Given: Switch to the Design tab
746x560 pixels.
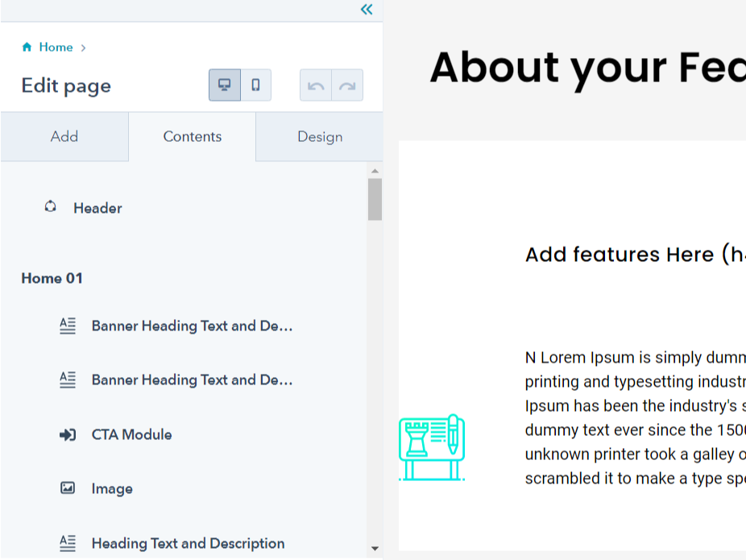Looking at the screenshot, I should click(x=320, y=137).
